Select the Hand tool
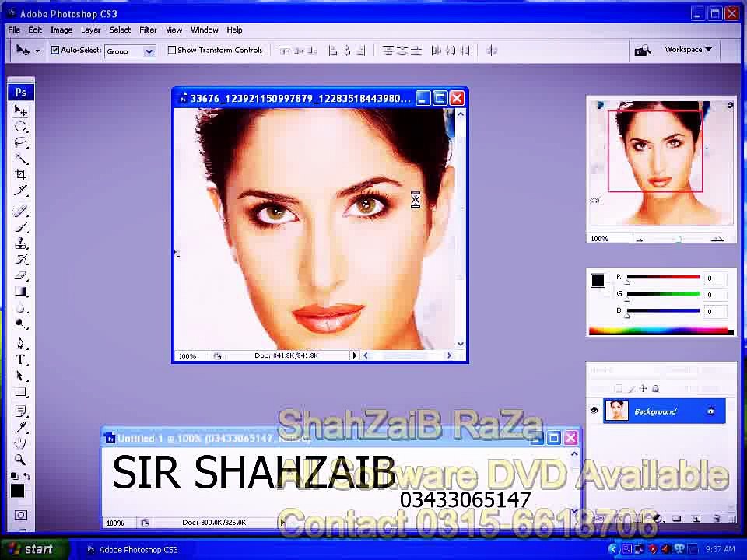 click(x=20, y=443)
